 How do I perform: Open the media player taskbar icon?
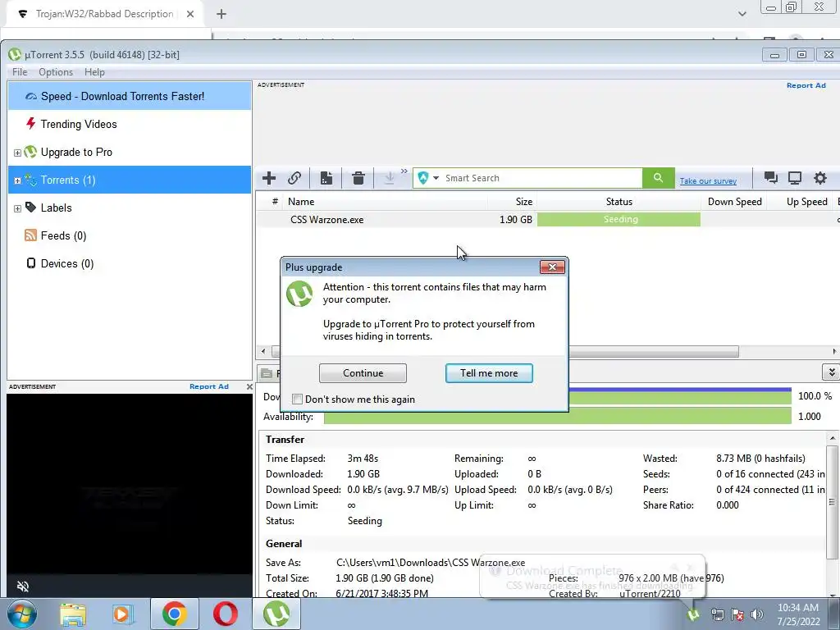tap(123, 614)
